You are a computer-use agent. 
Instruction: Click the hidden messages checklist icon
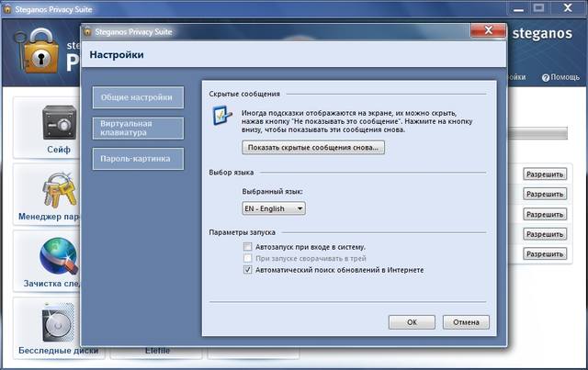222,116
